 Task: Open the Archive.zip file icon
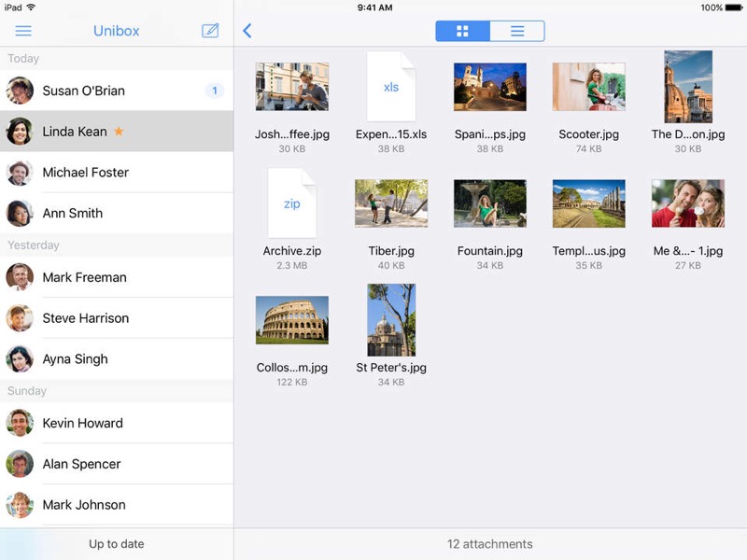pyautogui.click(x=291, y=203)
